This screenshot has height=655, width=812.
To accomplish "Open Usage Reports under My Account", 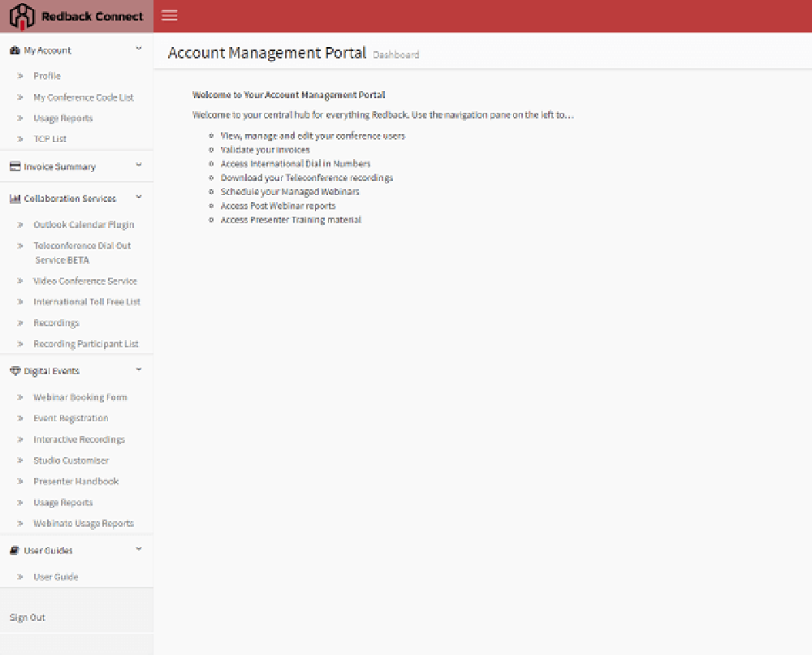I will pos(63,118).
